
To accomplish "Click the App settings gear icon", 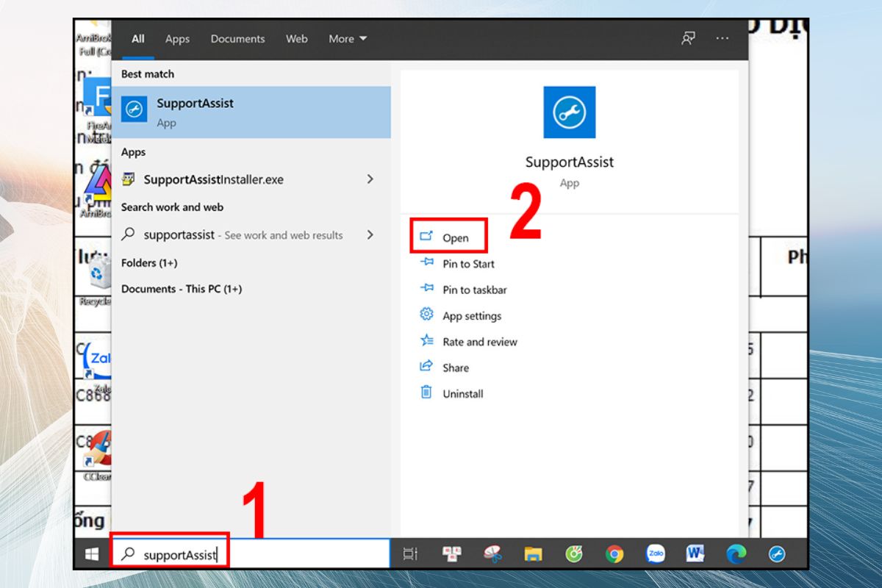I will 426,315.
